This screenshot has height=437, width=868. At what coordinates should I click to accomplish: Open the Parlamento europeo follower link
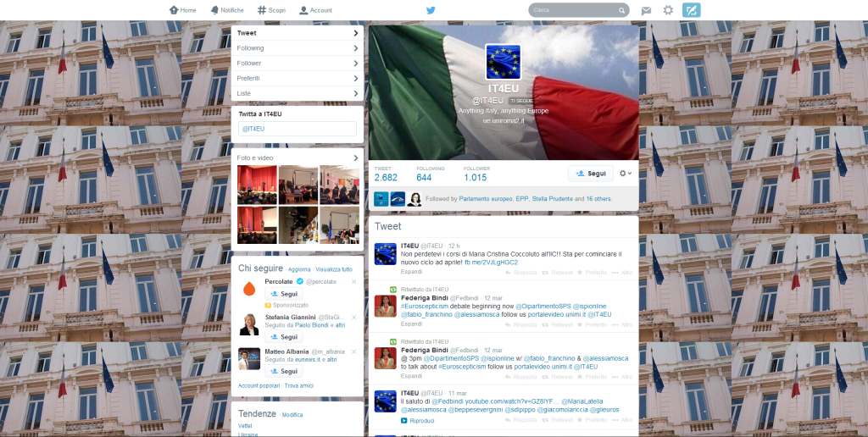pyautogui.click(x=486, y=198)
